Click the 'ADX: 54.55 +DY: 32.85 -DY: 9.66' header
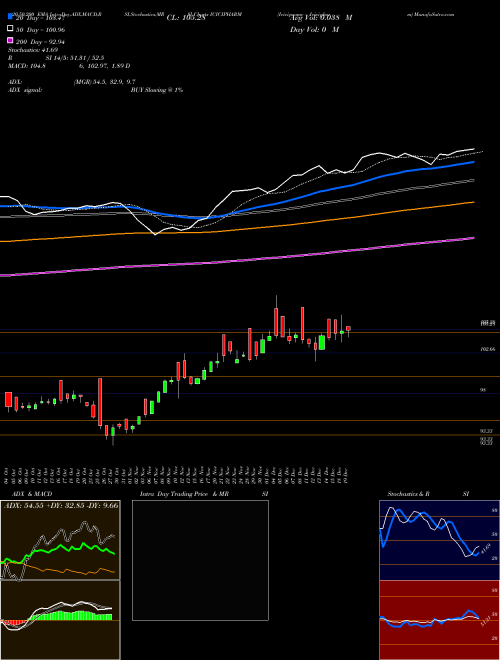 (x=61, y=505)
